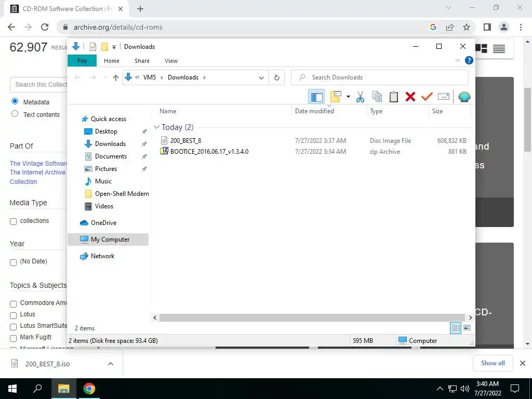Open the Share ribbon tab

(142, 61)
